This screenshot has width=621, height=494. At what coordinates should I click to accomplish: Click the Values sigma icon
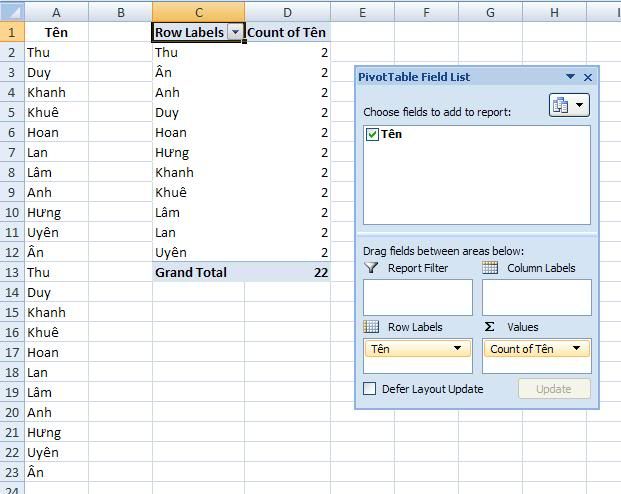pos(490,327)
